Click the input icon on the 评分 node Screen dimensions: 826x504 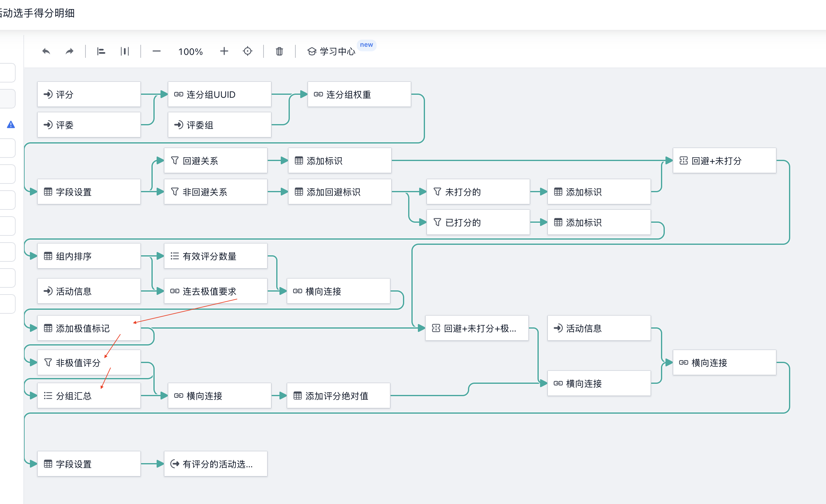tap(48, 94)
